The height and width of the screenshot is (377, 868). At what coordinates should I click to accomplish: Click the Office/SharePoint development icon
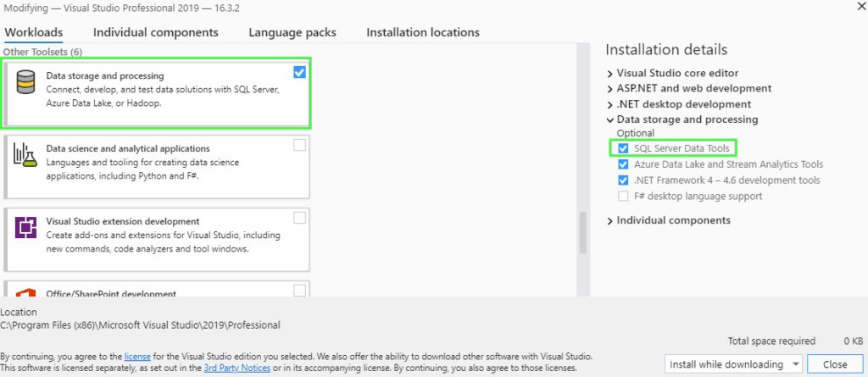tap(25, 292)
